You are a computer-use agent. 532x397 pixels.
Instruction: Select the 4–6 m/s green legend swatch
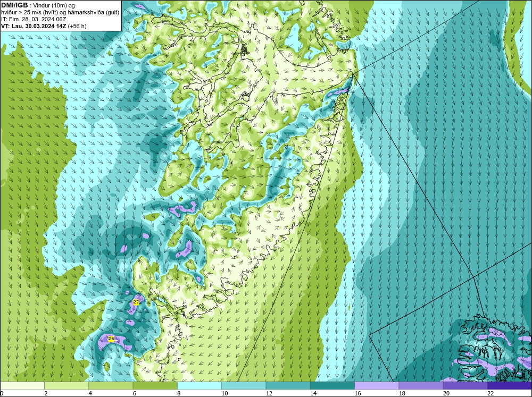111,385
